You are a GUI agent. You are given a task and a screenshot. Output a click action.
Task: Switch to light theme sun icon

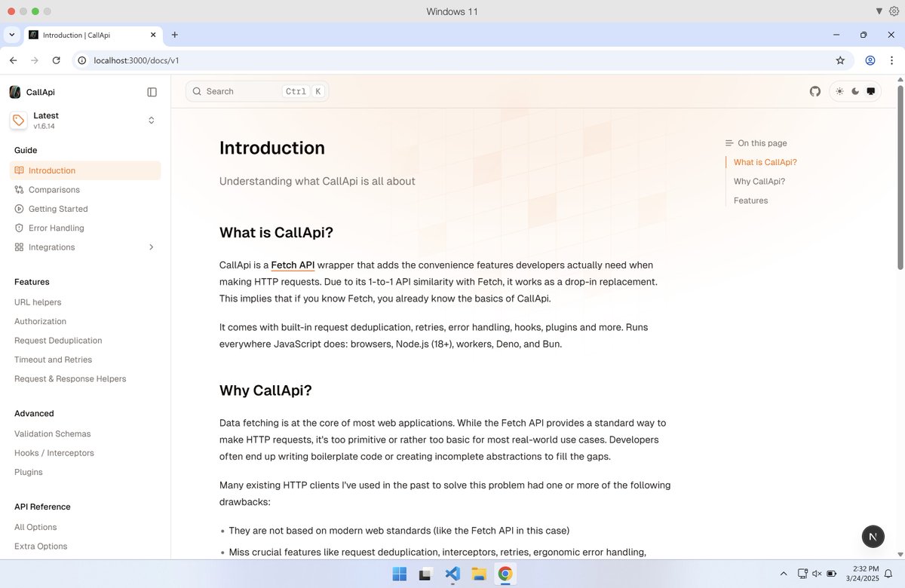(x=839, y=91)
